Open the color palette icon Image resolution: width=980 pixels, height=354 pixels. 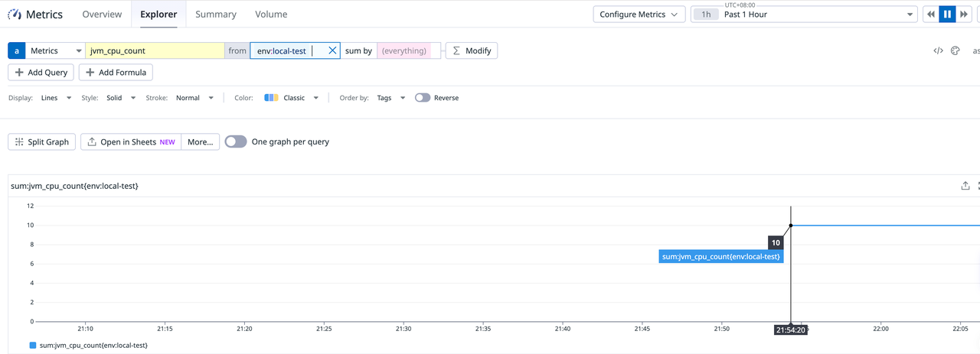coord(955,50)
